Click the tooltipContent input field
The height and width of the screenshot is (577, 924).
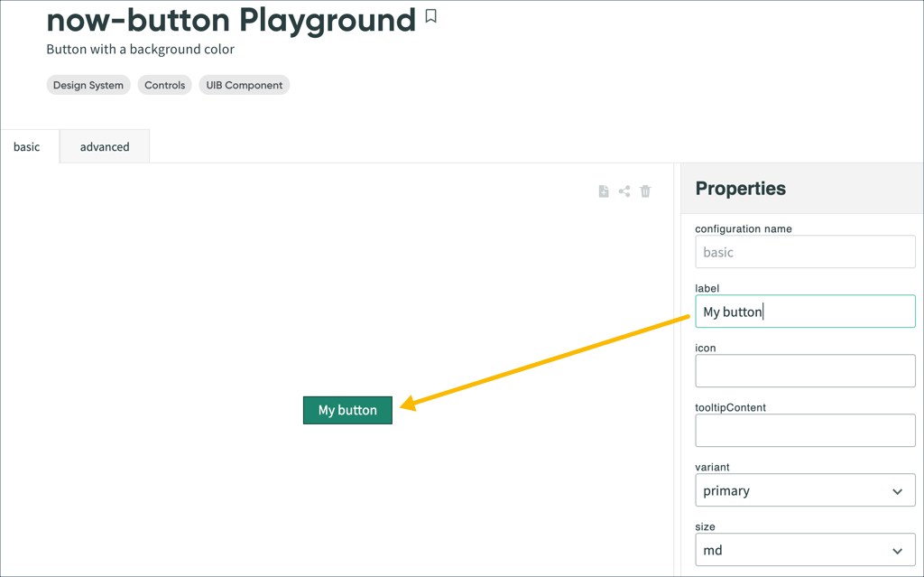805,431
